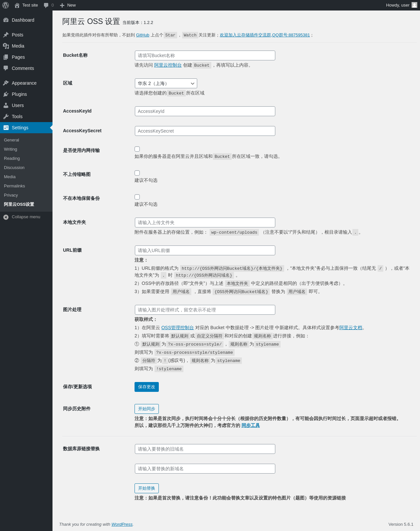Click the WordPress logo icon
420x531 pixels.
pos(6,5)
